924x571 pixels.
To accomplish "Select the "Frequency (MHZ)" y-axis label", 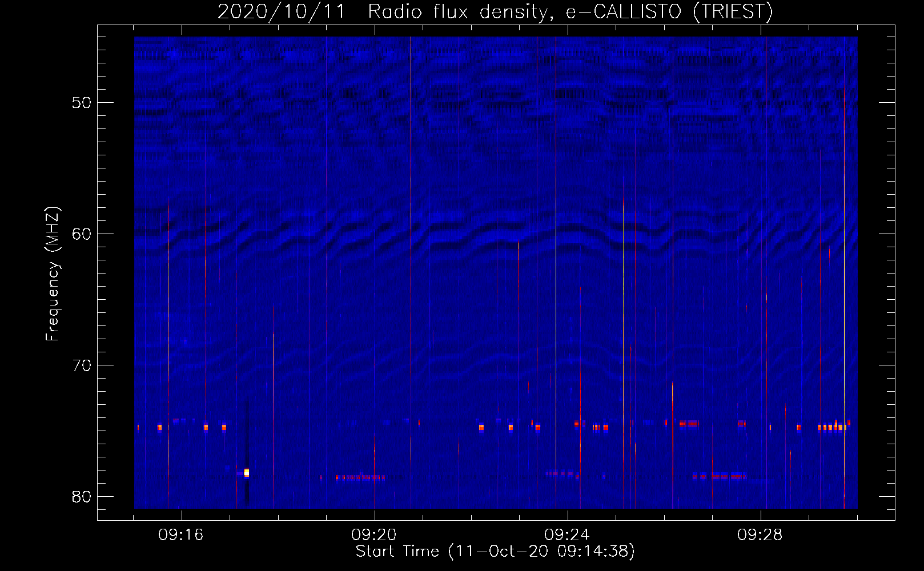I will (x=53, y=274).
